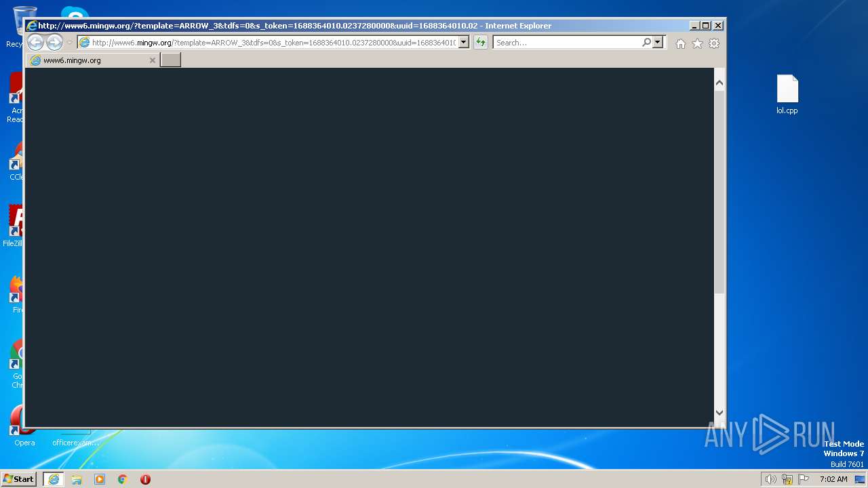Click the Search box field
This screenshot has width=868, height=488.
coord(567,43)
